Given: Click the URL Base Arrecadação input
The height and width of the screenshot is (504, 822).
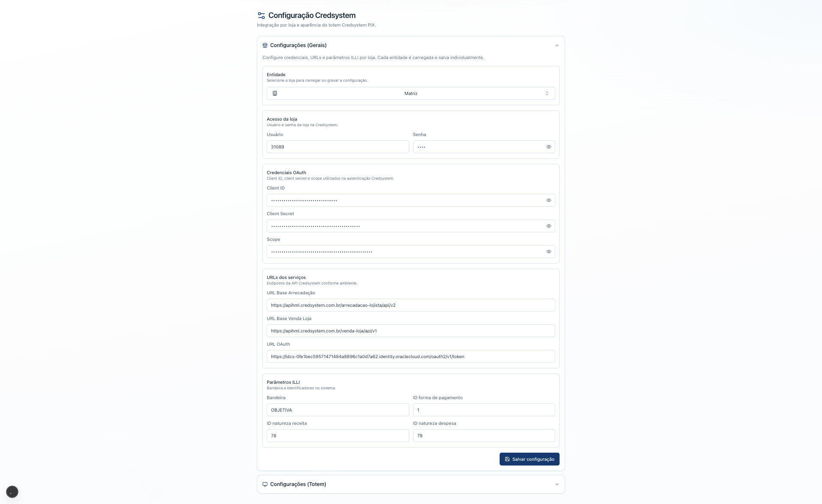Looking at the screenshot, I should tap(411, 305).
